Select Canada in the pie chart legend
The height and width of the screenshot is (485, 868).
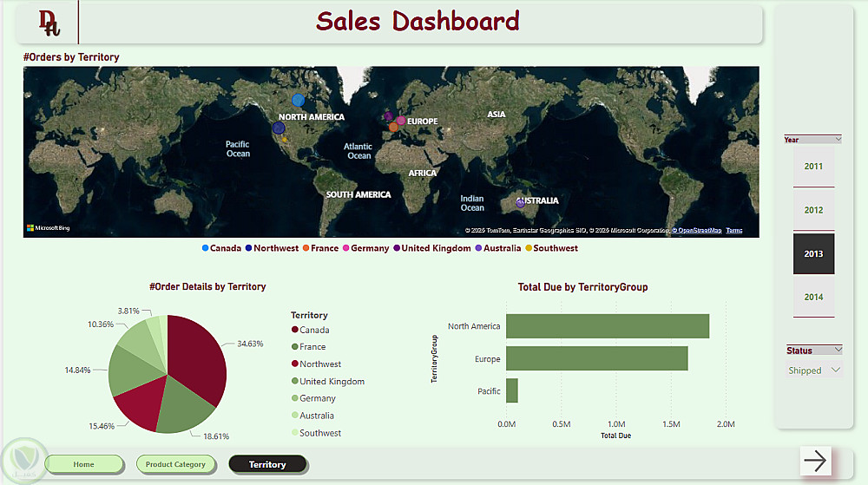tap(311, 330)
